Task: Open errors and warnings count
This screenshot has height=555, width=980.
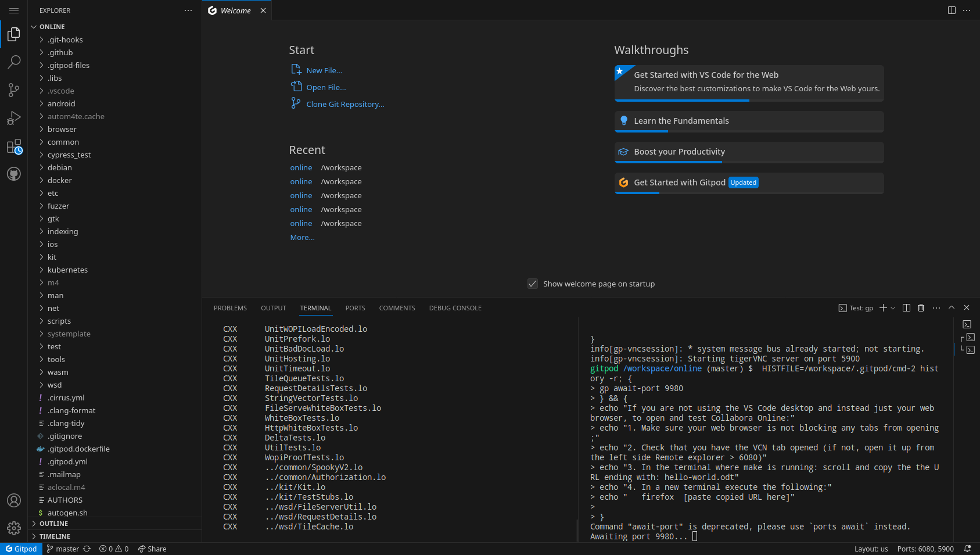Action: click(x=114, y=549)
